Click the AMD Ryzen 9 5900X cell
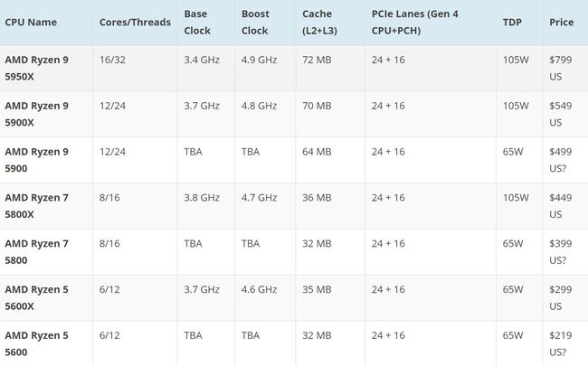Image resolution: width=588 pixels, height=366 pixels. point(36,114)
